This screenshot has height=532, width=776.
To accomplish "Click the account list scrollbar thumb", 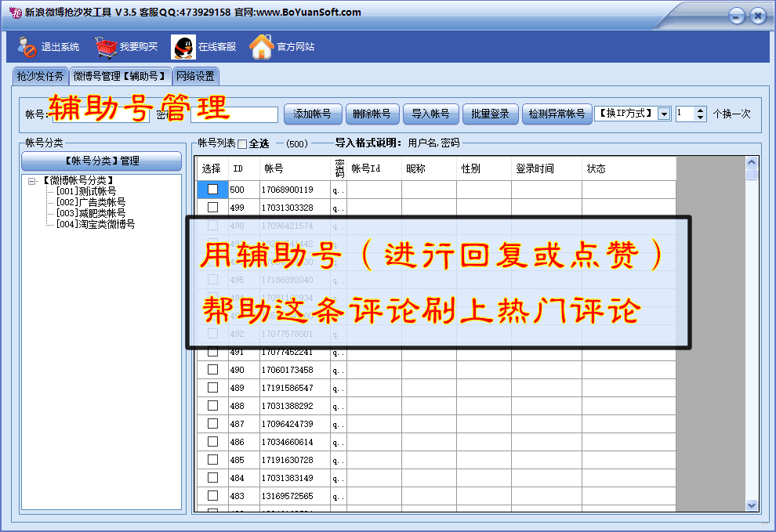I will point(752,174).
